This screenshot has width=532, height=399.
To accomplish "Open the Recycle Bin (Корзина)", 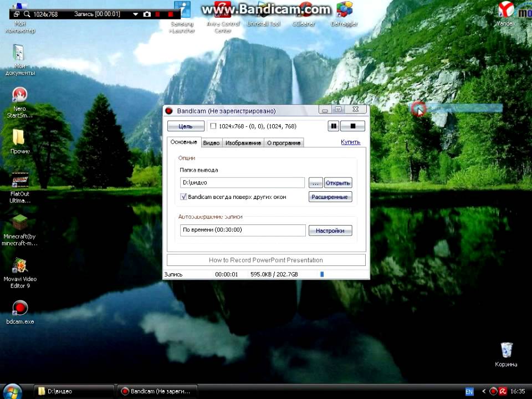I will 506,355.
